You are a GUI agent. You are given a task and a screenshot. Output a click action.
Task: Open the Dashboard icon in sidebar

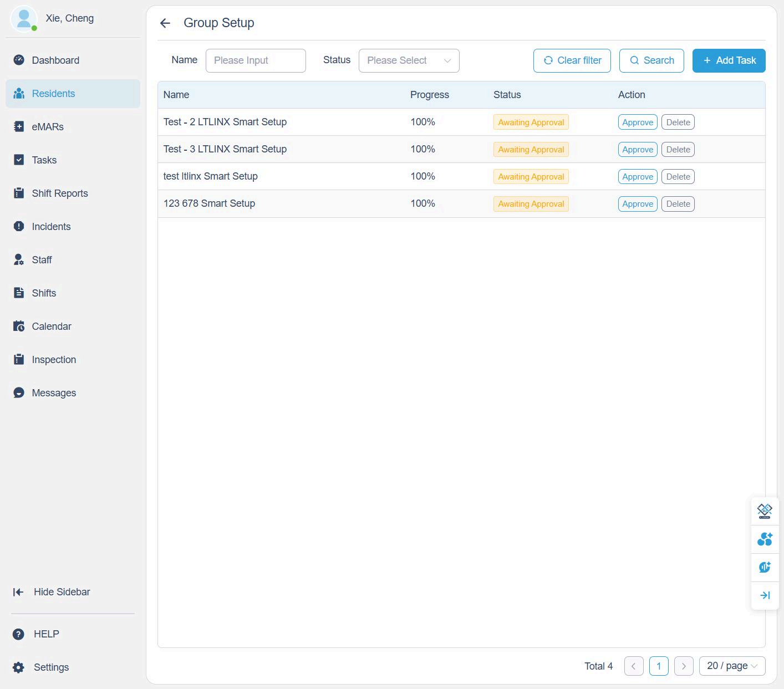pyautogui.click(x=19, y=60)
